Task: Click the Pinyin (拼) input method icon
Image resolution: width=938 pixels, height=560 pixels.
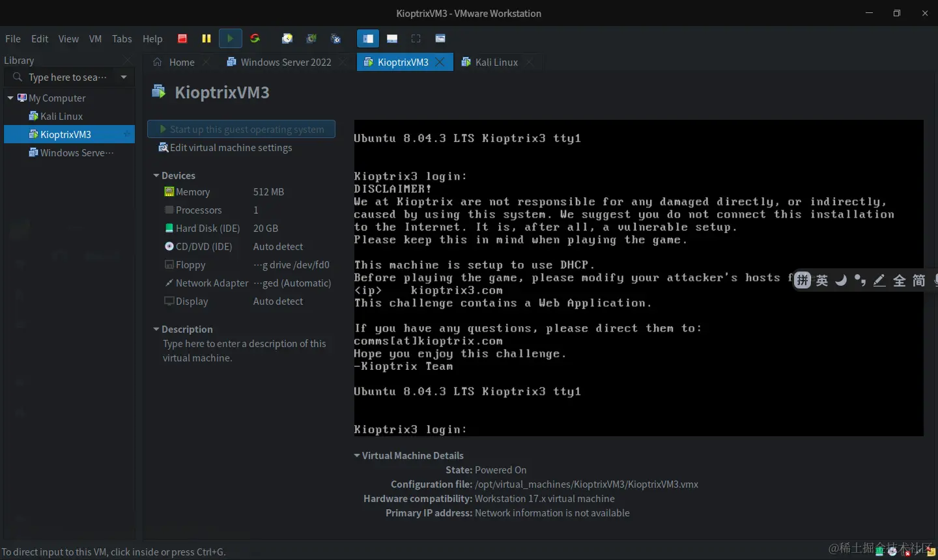Action: (x=803, y=281)
